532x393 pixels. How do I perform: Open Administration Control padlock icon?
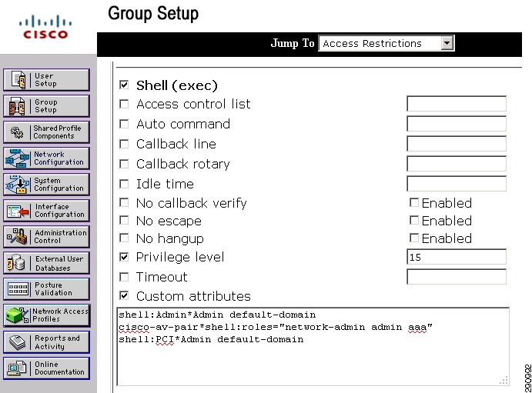pyautogui.click(x=17, y=236)
